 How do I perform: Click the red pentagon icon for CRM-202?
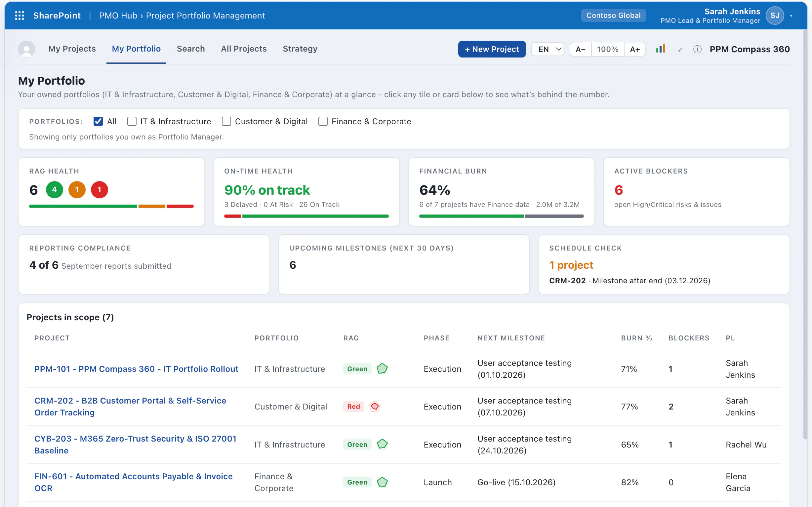point(374,407)
